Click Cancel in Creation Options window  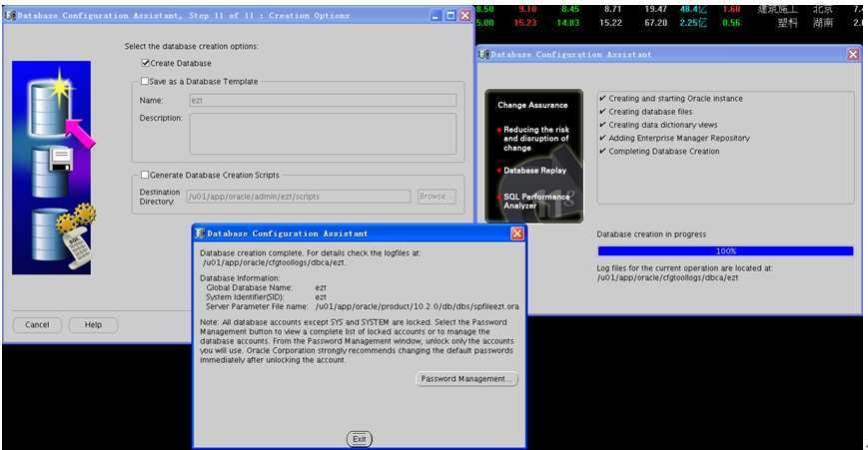tap(37, 324)
